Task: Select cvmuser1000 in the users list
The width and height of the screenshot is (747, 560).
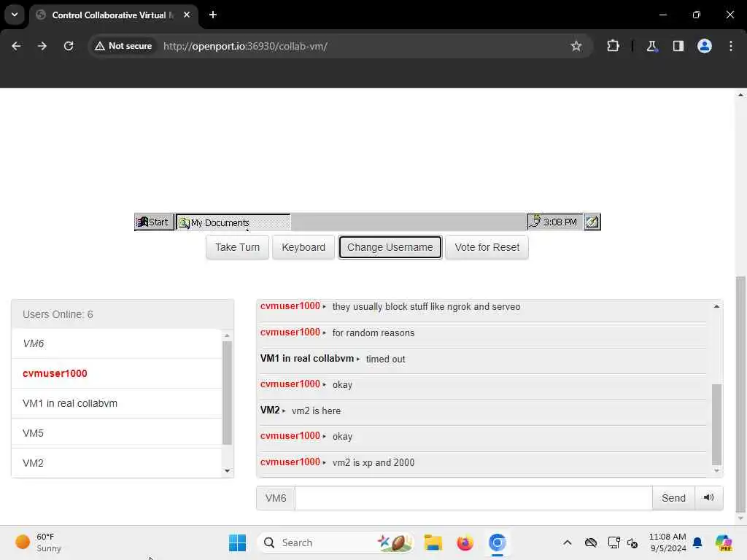Action: coord(117,374)
